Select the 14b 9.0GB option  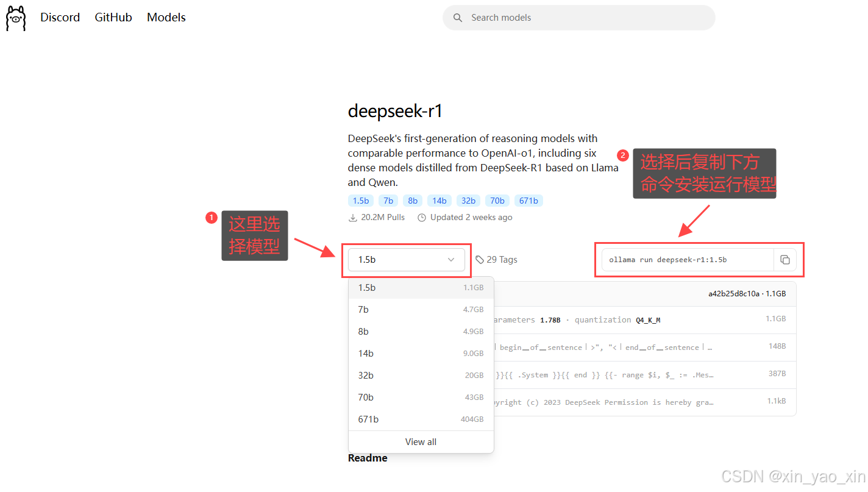pyautogui.click(x=421, y=354)
